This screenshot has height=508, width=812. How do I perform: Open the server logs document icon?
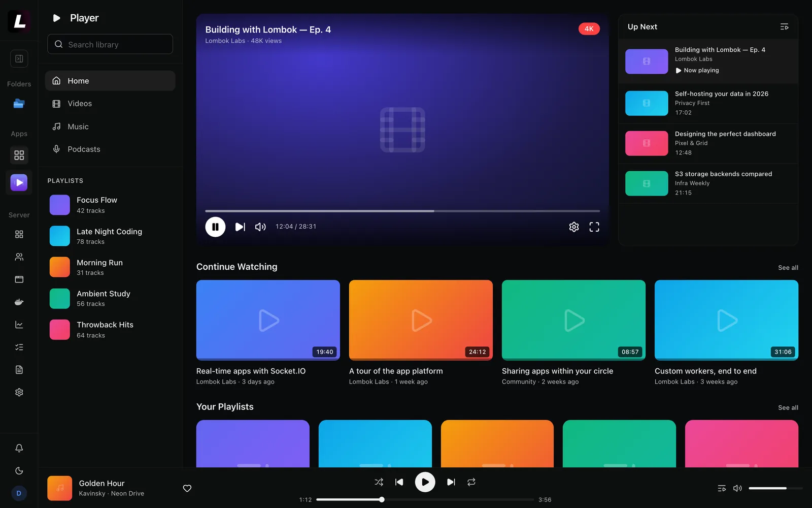click(19, 370)
